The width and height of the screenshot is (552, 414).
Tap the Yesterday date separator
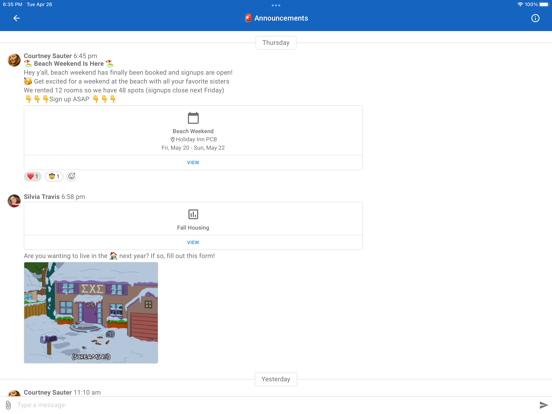coord(276,379)
